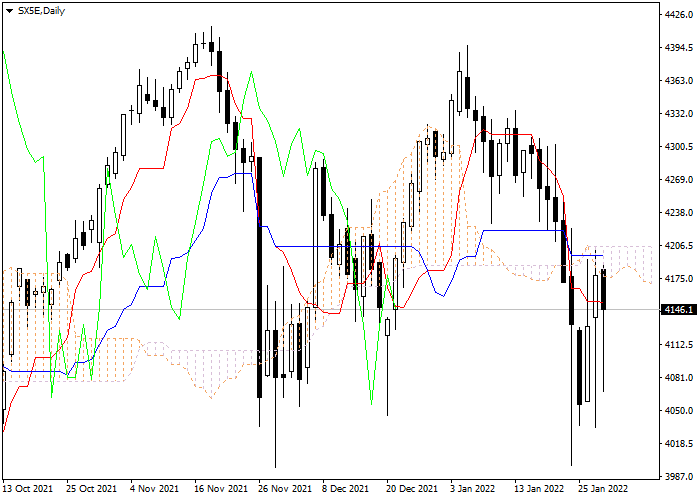Click the 4332.0 price axis label

(x=679, y=114)
